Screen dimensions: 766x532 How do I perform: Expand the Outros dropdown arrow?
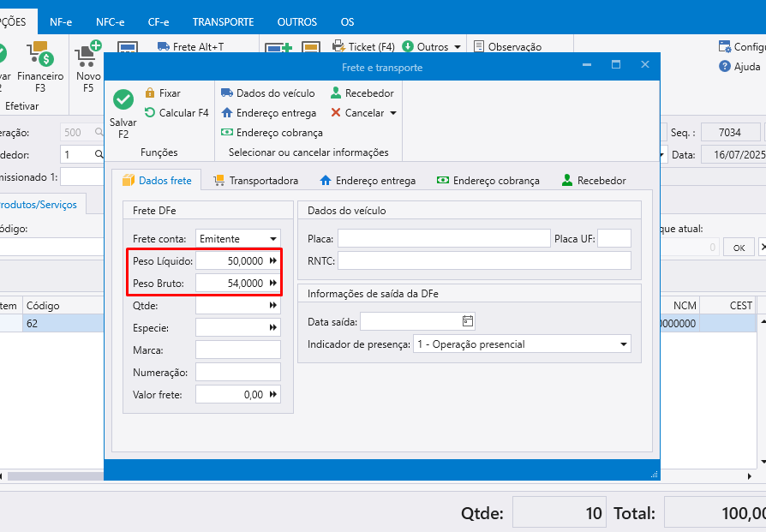click(x=458, y=47)
